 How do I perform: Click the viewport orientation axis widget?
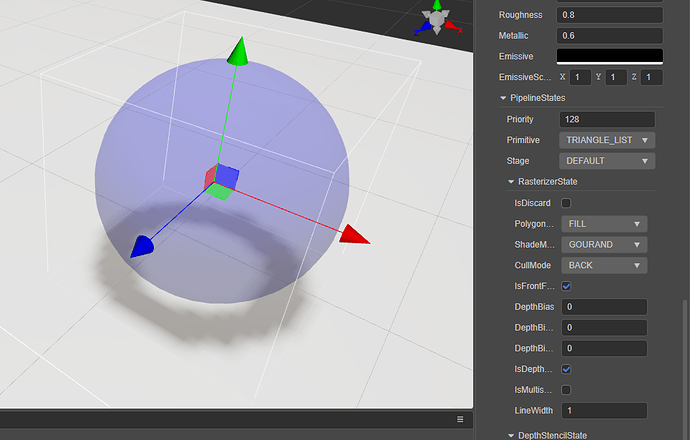[x=437, y=19]
